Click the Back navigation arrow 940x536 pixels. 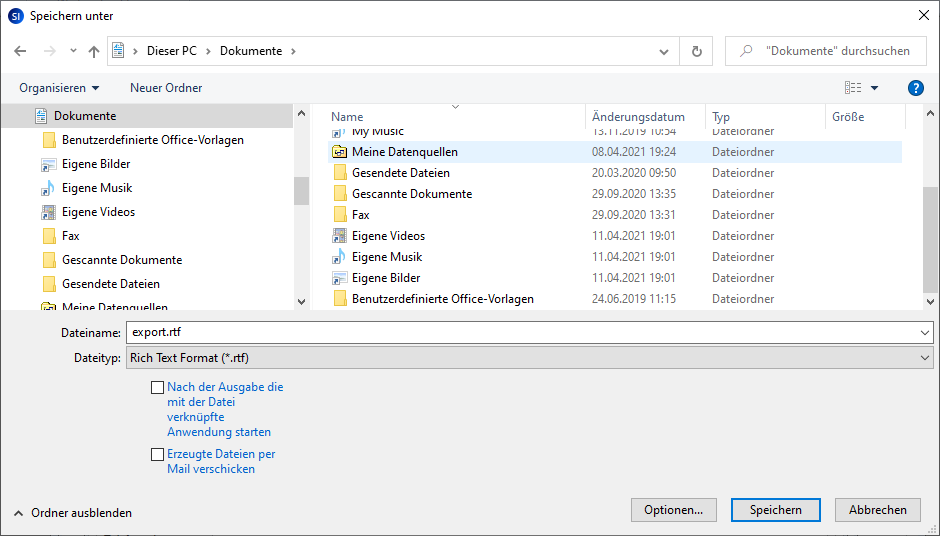point(20,51)
